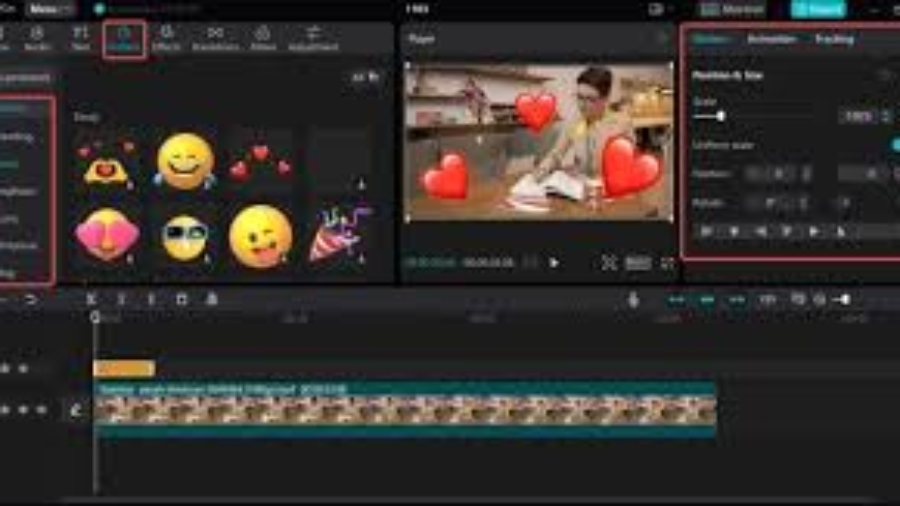Toggle visibility of the video track
Image resolution: width=900 pixels, height=506 pixels.
24,410
